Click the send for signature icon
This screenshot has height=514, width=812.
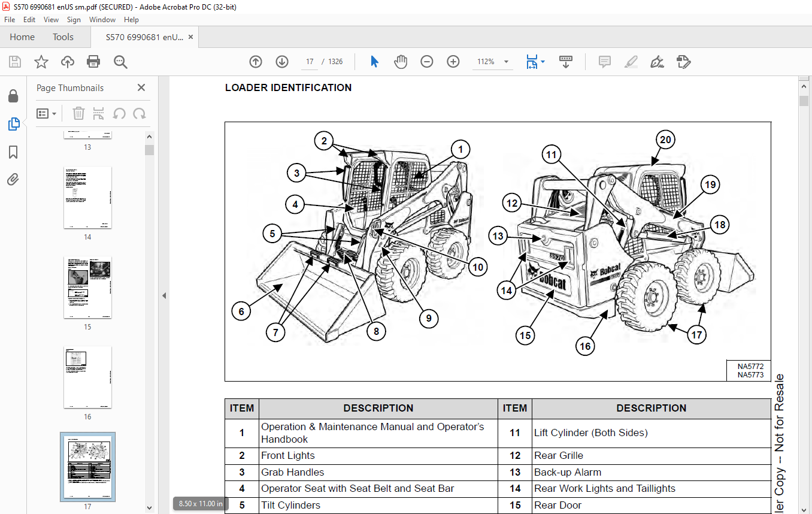pyautogui.click(x=683, y=62)
